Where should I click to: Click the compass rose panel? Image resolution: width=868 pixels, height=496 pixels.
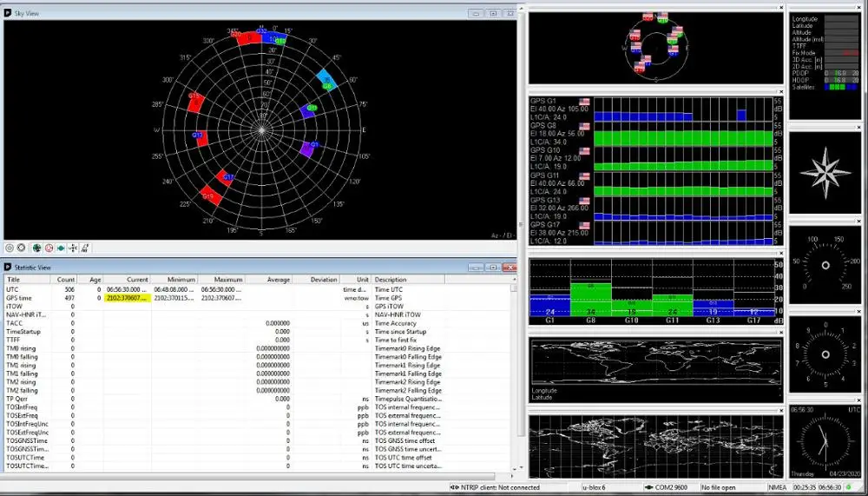pyautogui.click(x=825, y=172)
